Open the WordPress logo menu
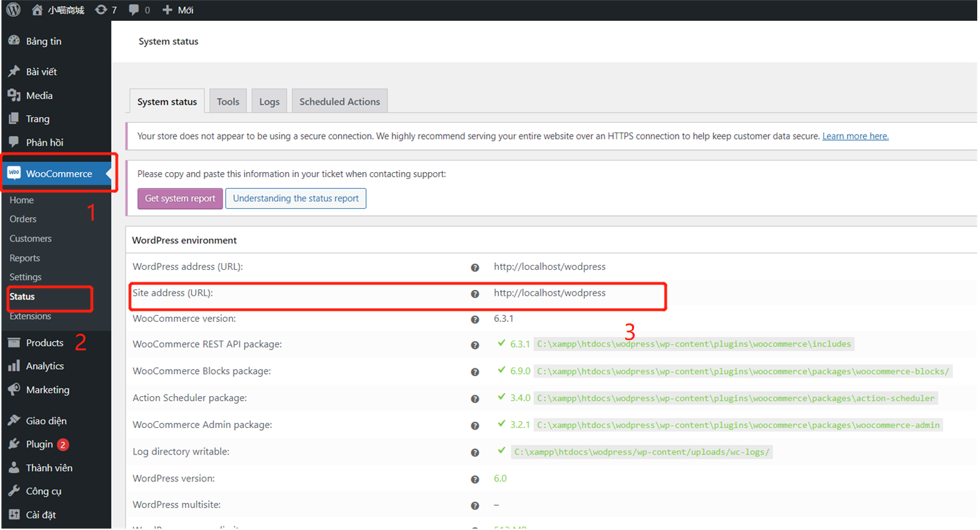 point(14,10)
